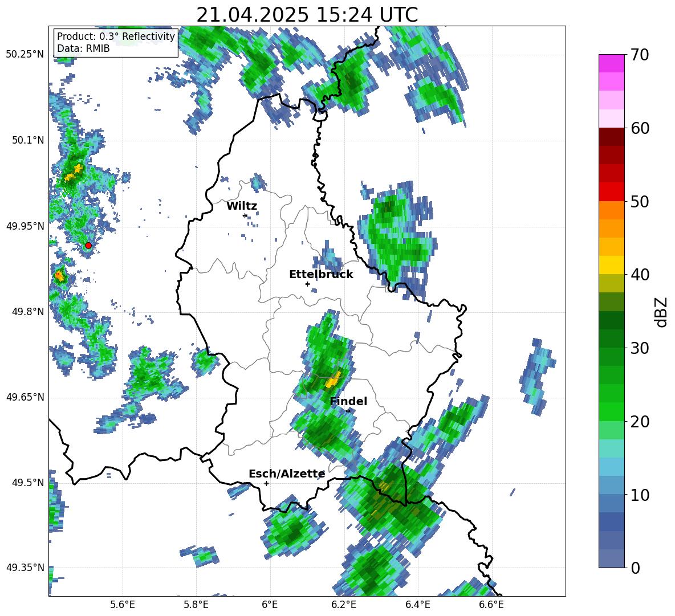Click the 5.8°E longitude label
675x616 pixels.
point(196,605)
